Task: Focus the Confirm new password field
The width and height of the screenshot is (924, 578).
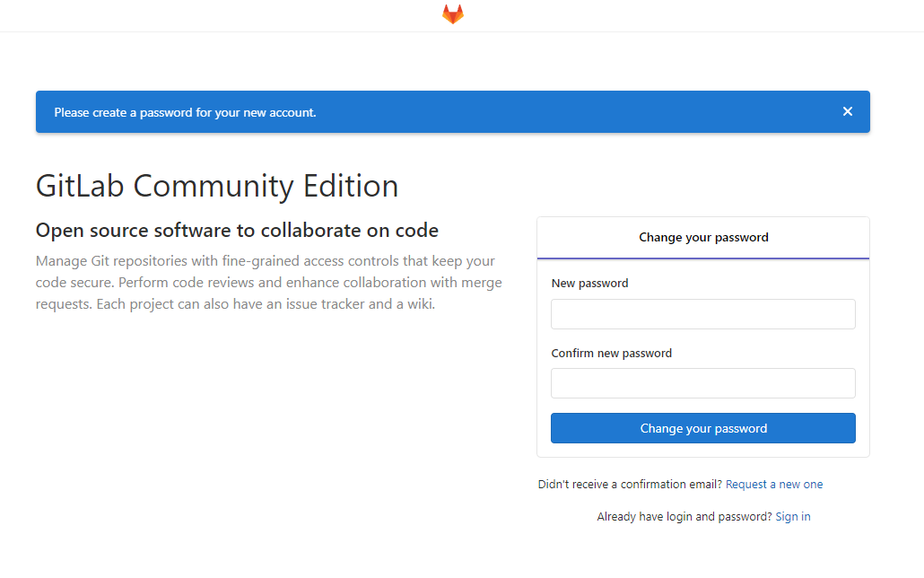Action: pyautogui.click(x=703, y=383)
